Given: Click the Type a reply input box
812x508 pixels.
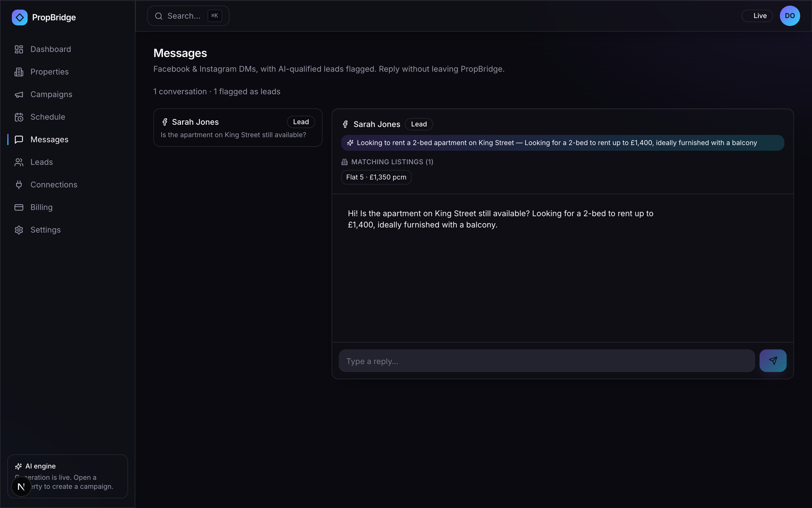Looking at the screenshot, I should pos(547,361).
